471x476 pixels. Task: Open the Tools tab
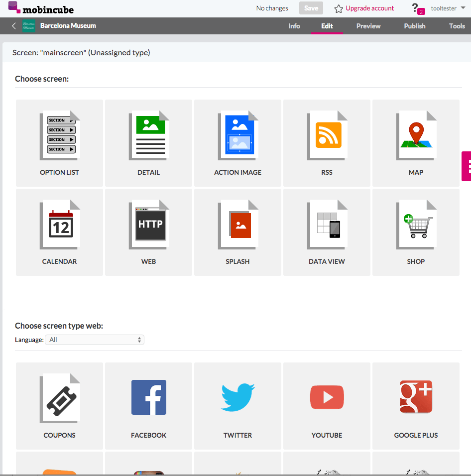coord(457,26)
